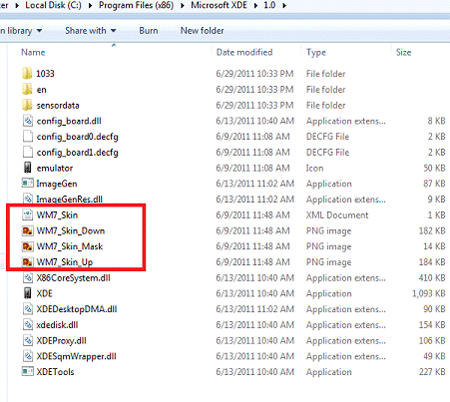
Task: Sort by the Date modified column header
Action: (244, 52)
